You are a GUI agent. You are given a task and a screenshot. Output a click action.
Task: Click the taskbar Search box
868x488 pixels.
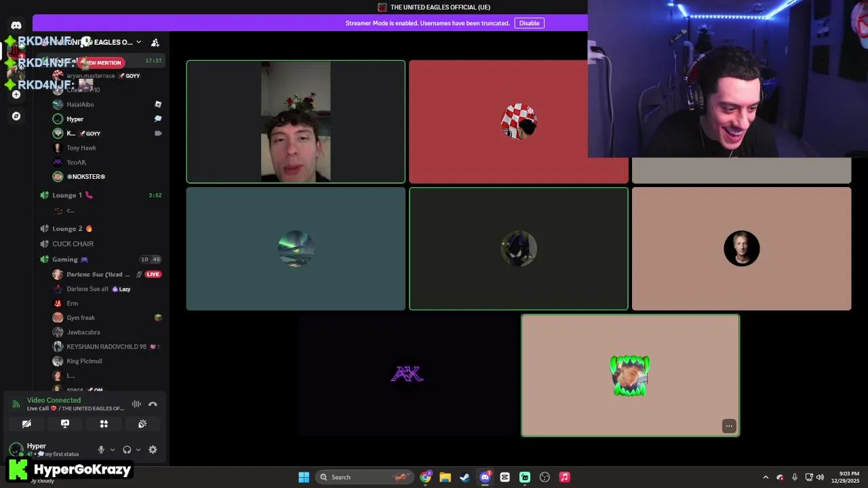point(366,477)
